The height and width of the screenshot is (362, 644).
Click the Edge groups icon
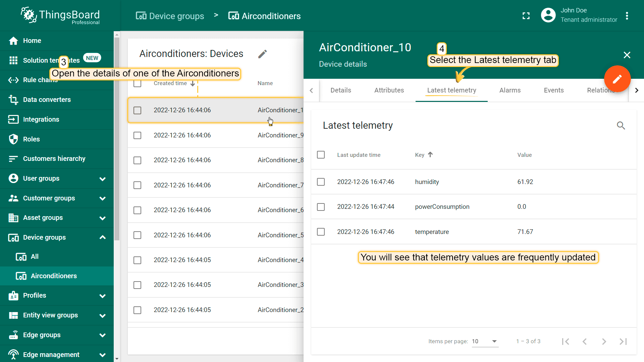click(x=13, y=335)
